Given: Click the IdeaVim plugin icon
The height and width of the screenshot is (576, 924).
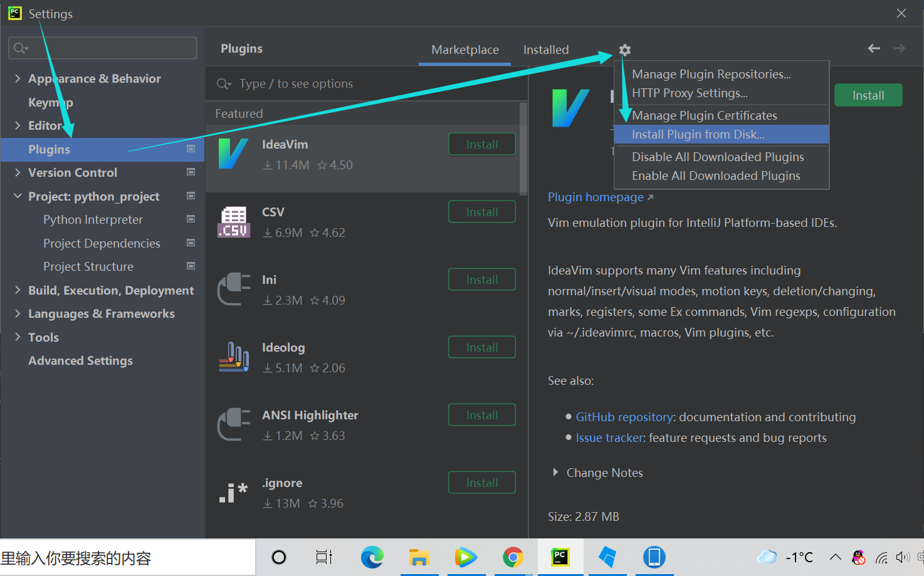Looking at the screenshot, I should pyautogui.click(x=233, y=154).
